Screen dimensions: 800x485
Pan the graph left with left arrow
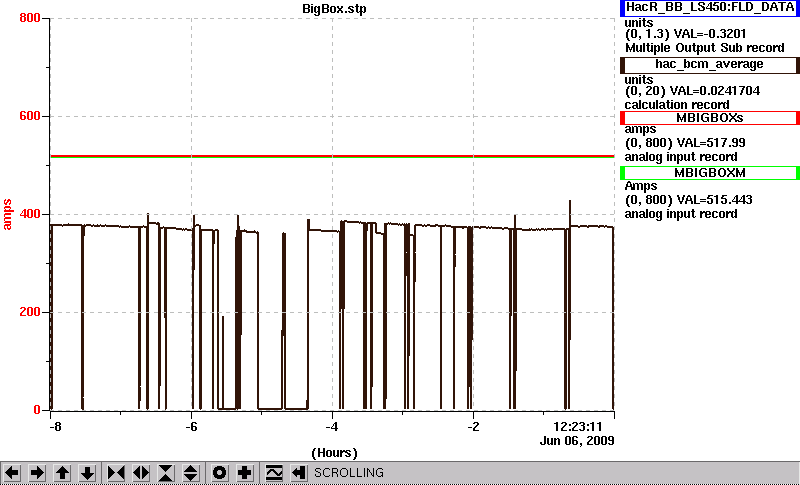point(12,473)
